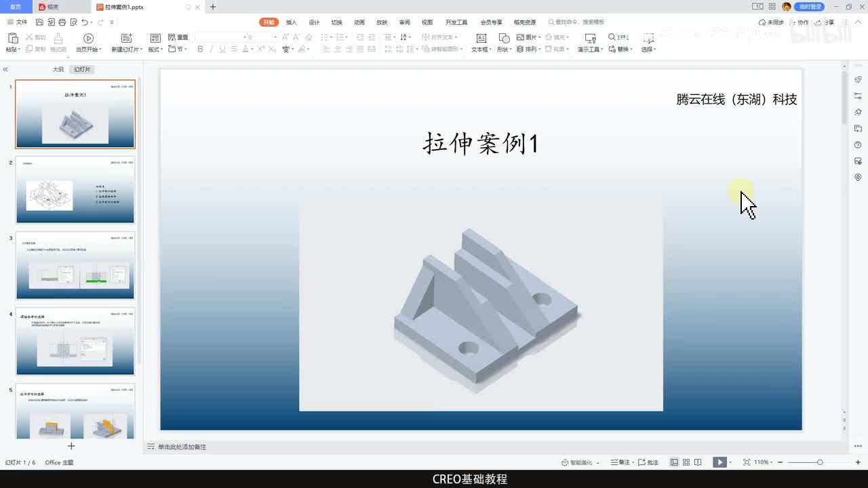Click the Text Box (文本框) icon

click(481, 38)
